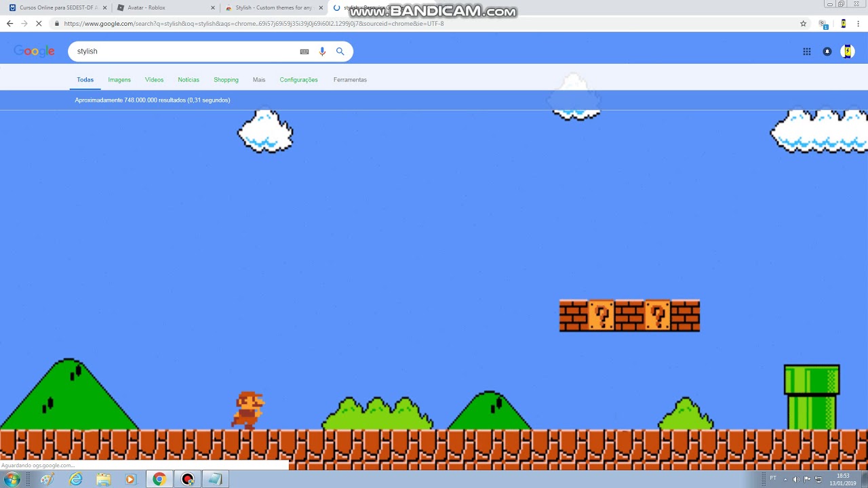Click the blue magnifier search button
The height and width of the screenshot is (488, 868).
(340, 52)
